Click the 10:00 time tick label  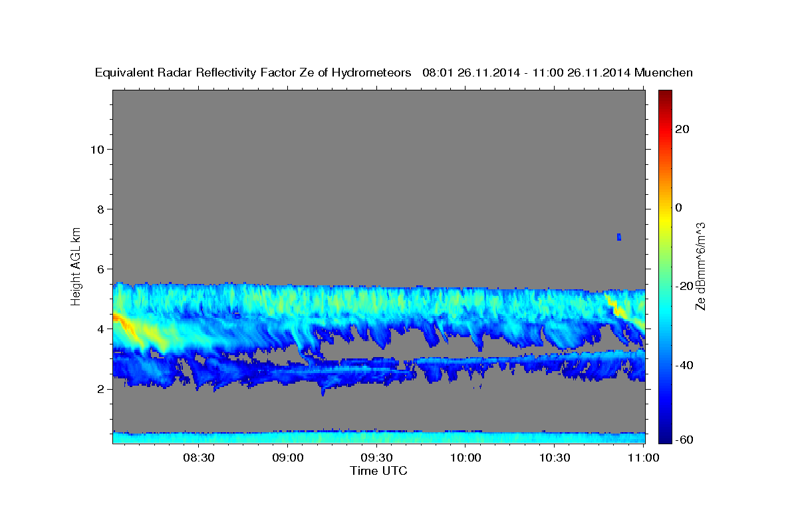(x=466, y=458)
